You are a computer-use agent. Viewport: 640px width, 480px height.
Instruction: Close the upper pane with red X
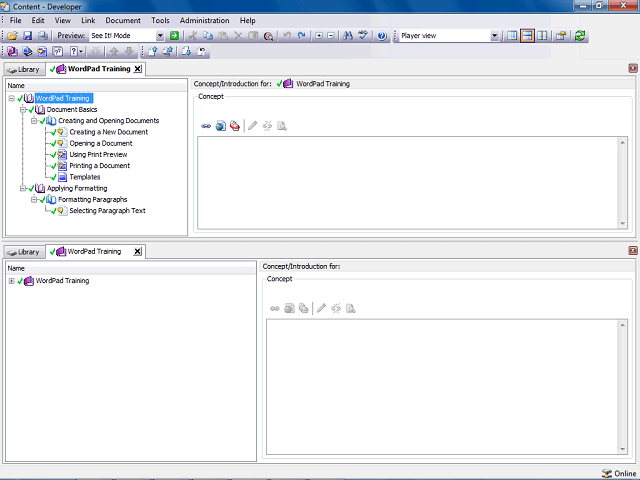click(633, 68)
